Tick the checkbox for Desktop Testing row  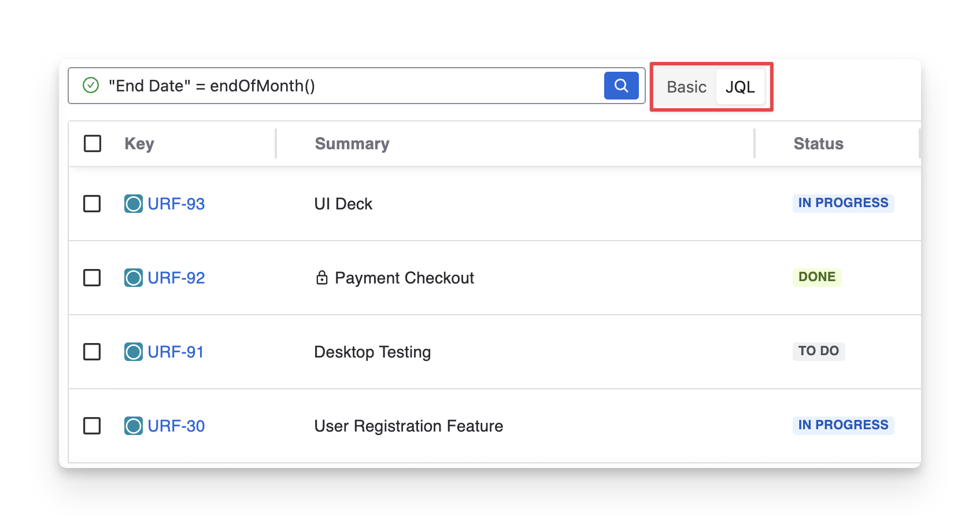click(92, 352)
